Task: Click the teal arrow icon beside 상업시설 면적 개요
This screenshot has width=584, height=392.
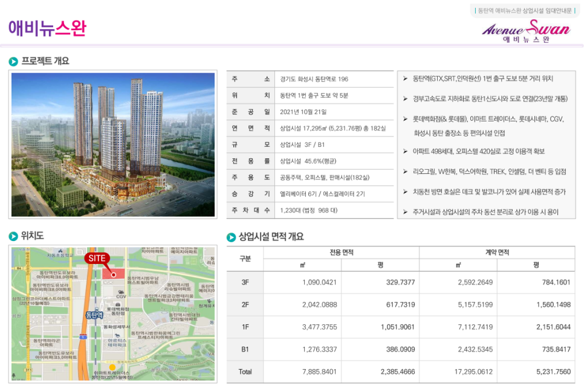Action: pos(231,237)
